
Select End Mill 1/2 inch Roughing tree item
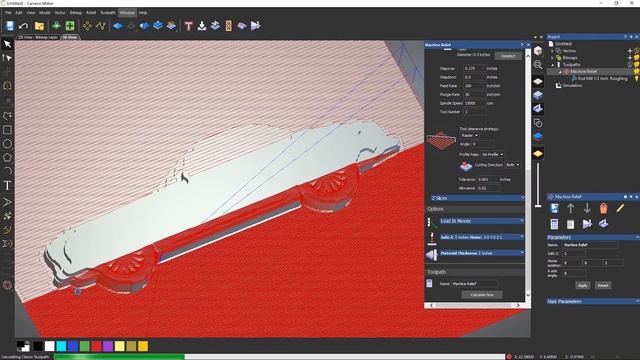coord(602,78)
